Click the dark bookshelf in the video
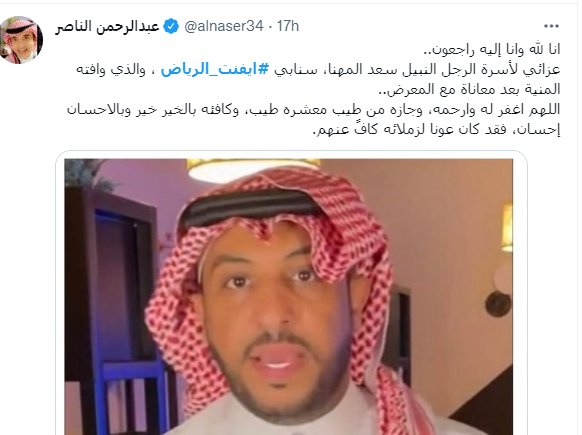This screenshot has width=582, height=435. pyautogui.click(x=111, y=312)
